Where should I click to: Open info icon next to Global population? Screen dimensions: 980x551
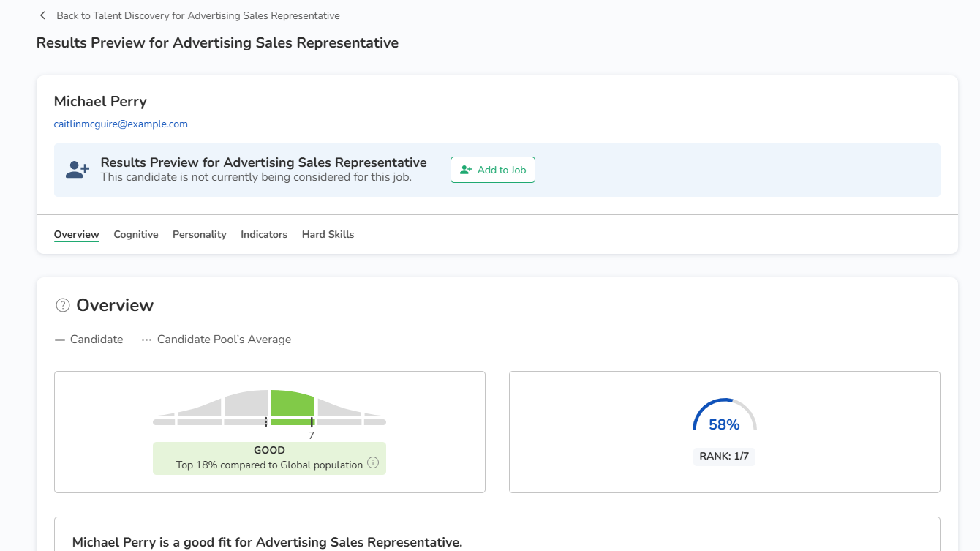(373, 462)
